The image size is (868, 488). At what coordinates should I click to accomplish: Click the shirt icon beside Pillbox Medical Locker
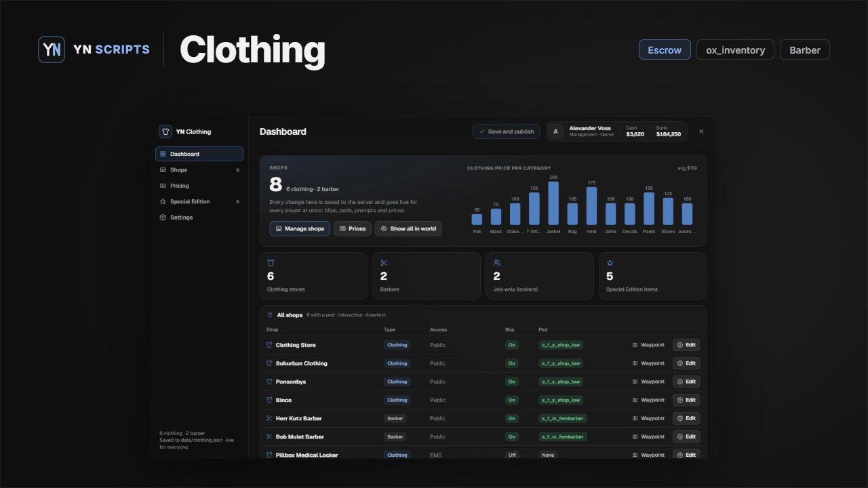click(x=269, y=455)
